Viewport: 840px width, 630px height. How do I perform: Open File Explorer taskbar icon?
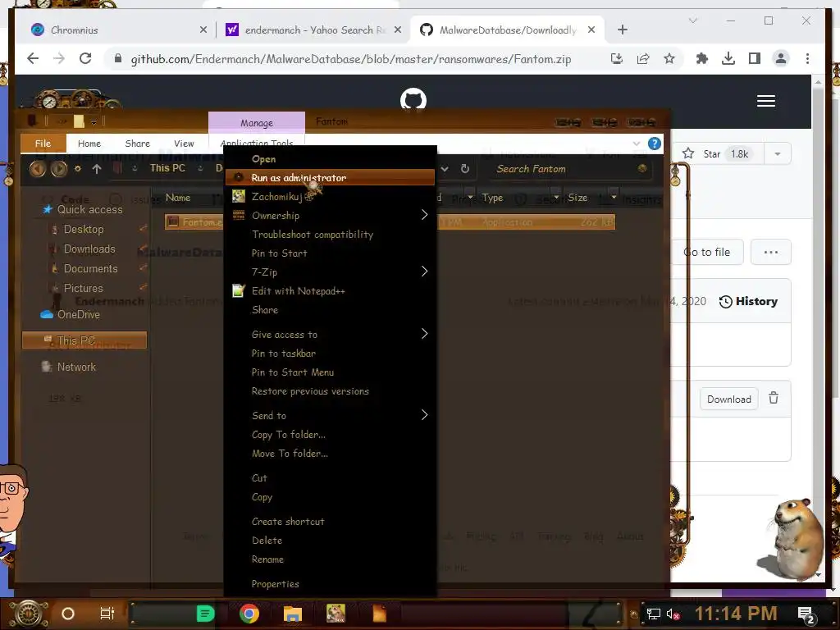click(x=293, y=614)
